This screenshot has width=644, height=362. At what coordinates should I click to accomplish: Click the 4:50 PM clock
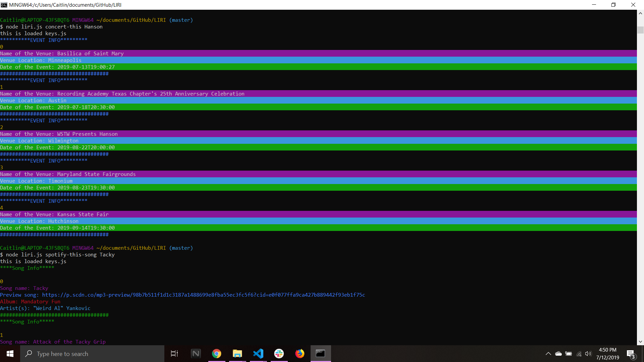[607, 354]
